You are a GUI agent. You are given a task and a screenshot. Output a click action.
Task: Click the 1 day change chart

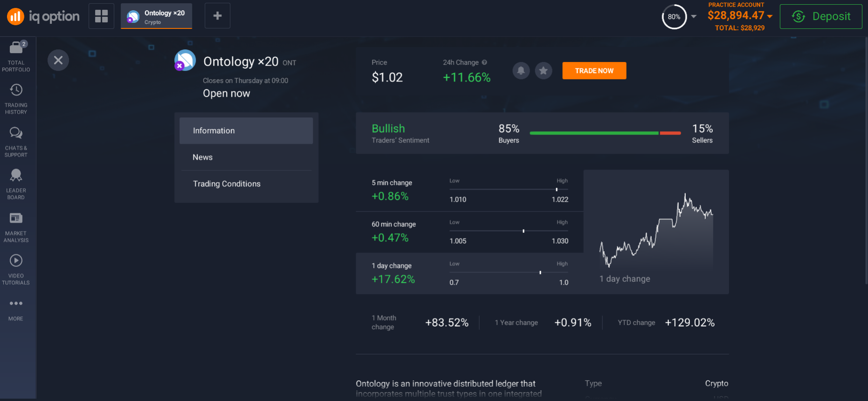click(x=656, y=231)
